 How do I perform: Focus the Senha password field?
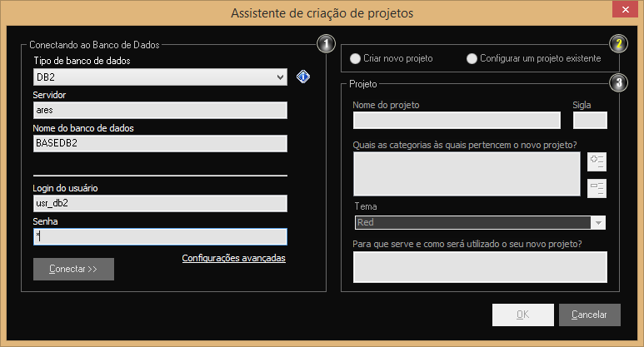coord(160,237)
